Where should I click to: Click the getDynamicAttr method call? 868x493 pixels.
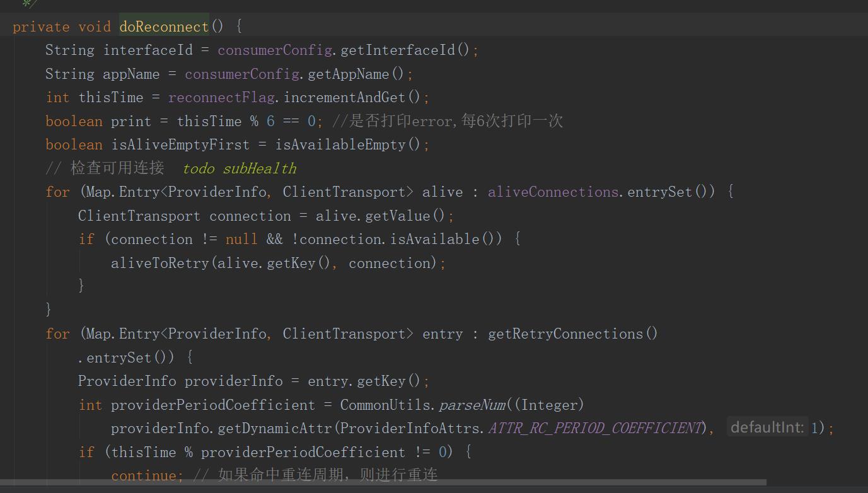point(275,428)
